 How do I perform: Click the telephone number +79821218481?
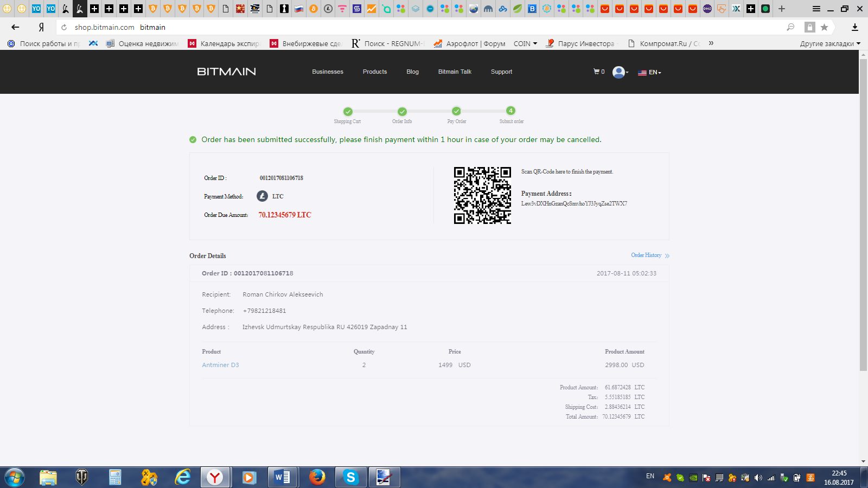[x=264, y=311]
